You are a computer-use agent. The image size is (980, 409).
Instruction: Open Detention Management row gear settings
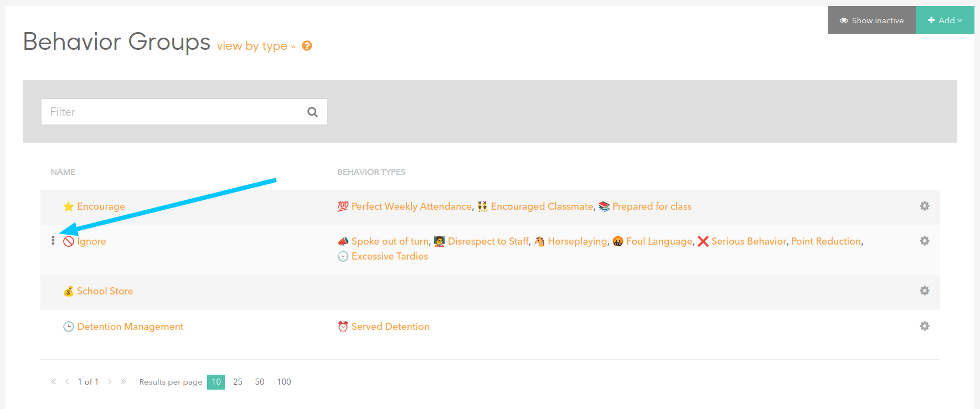click(x=924, y=326)
